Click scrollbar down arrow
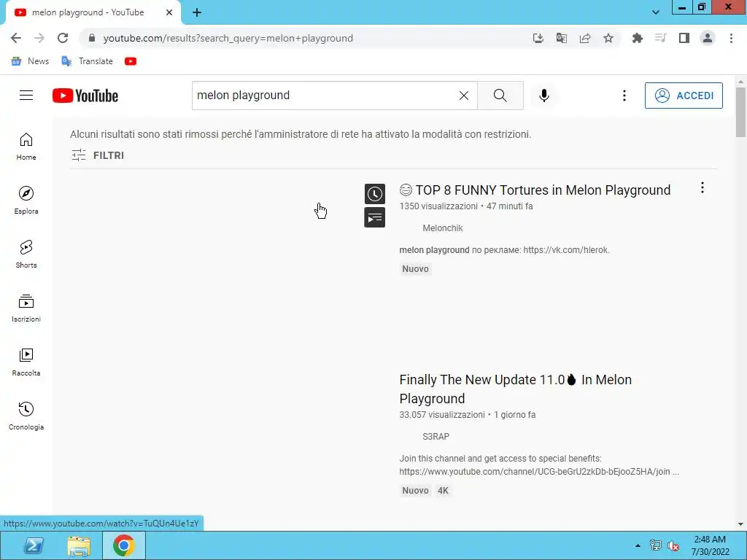This screenshot has width=747, height=560. click(741, 524)
